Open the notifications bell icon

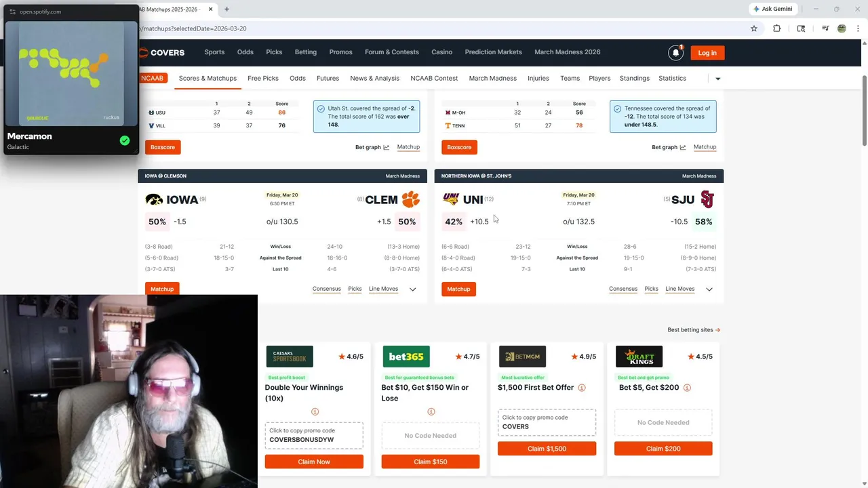675,53
